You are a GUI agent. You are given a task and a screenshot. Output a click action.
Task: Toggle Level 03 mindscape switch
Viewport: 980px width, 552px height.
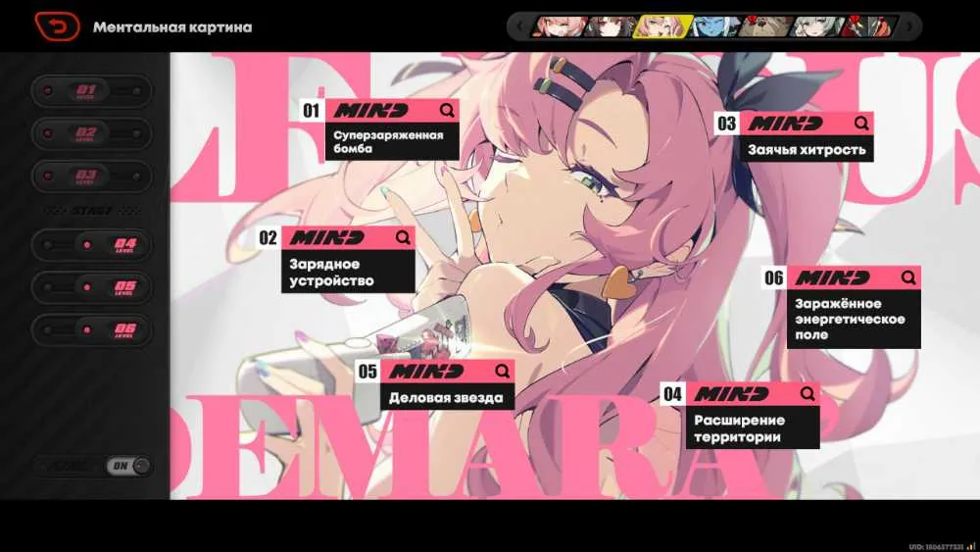pos(92,176)
